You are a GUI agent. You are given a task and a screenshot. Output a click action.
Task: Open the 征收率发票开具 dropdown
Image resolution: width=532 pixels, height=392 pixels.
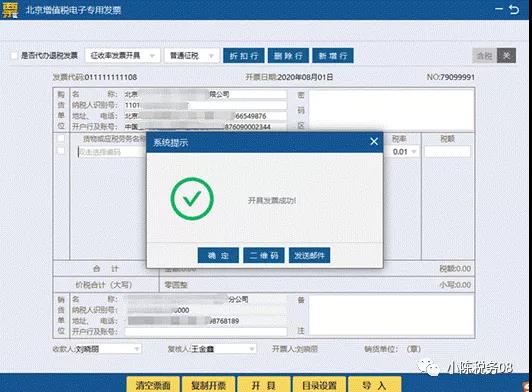pyautogui.click(x=122, y=56)
